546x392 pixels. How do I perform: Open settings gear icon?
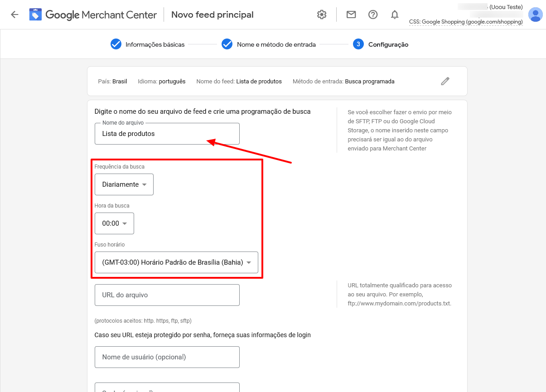point(322,15)
